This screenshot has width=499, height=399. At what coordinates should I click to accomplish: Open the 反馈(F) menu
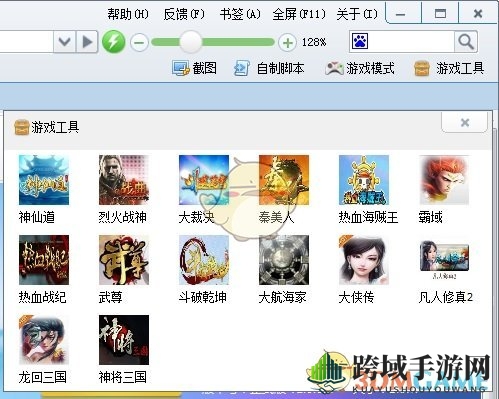pyautogui.click(x=184, y=14)
